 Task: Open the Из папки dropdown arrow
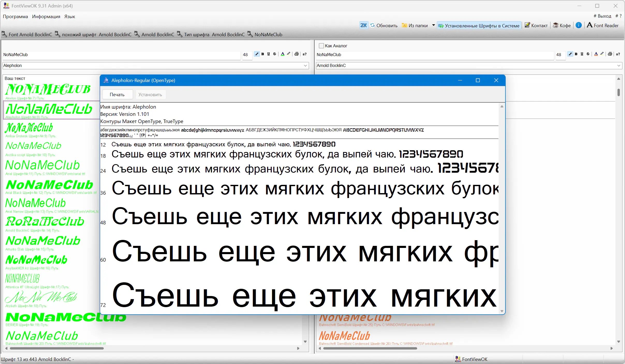[x=433, y=25]
